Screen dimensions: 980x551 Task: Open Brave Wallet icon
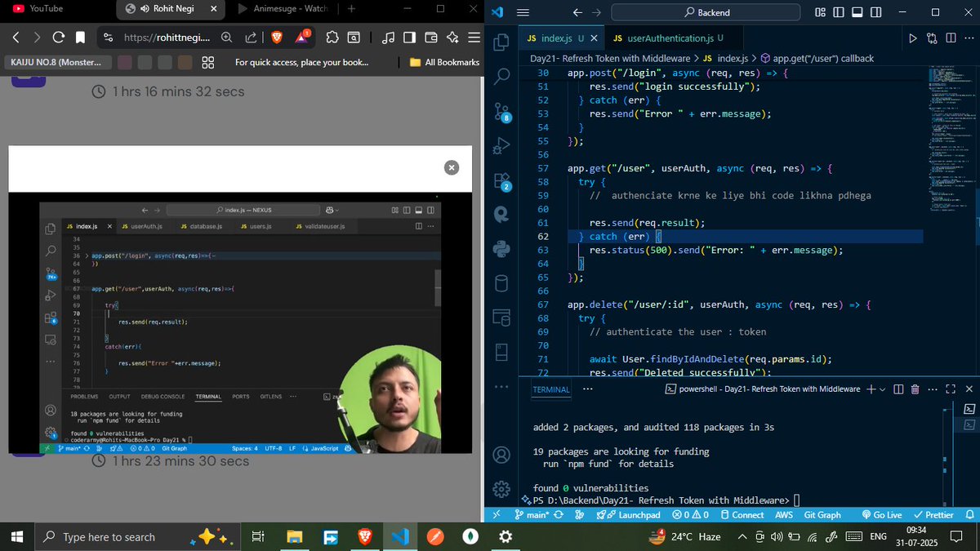(x=431, y=38)
